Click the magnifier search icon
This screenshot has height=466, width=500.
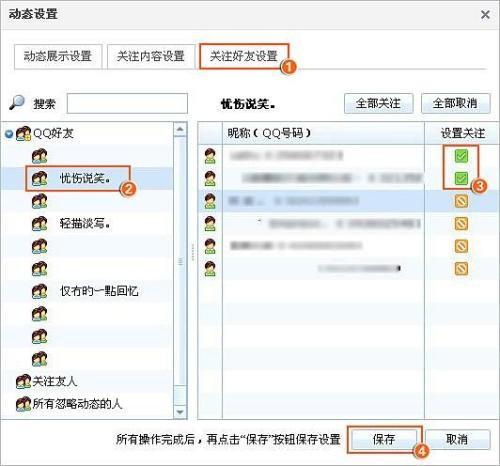(16, 102)
